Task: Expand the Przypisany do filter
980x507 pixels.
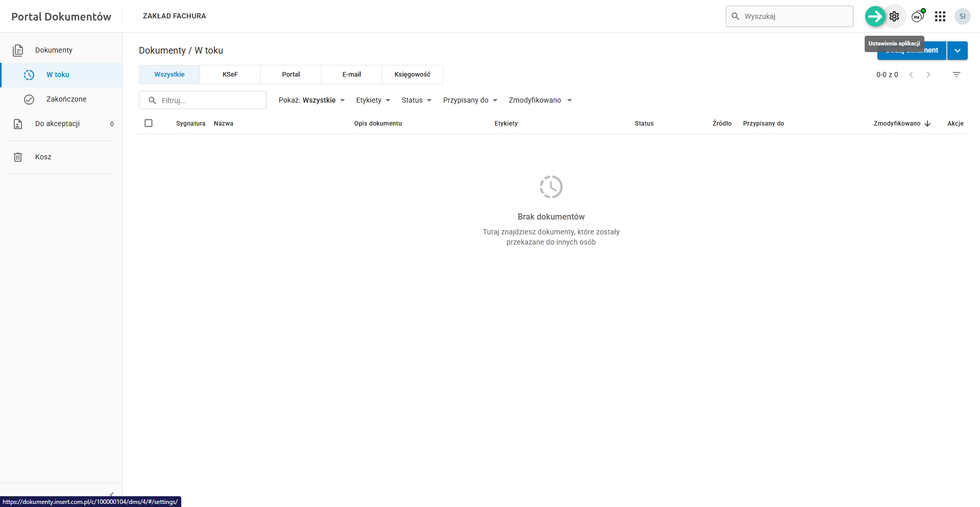Action: pyautogui.click(x=470, y=100)
